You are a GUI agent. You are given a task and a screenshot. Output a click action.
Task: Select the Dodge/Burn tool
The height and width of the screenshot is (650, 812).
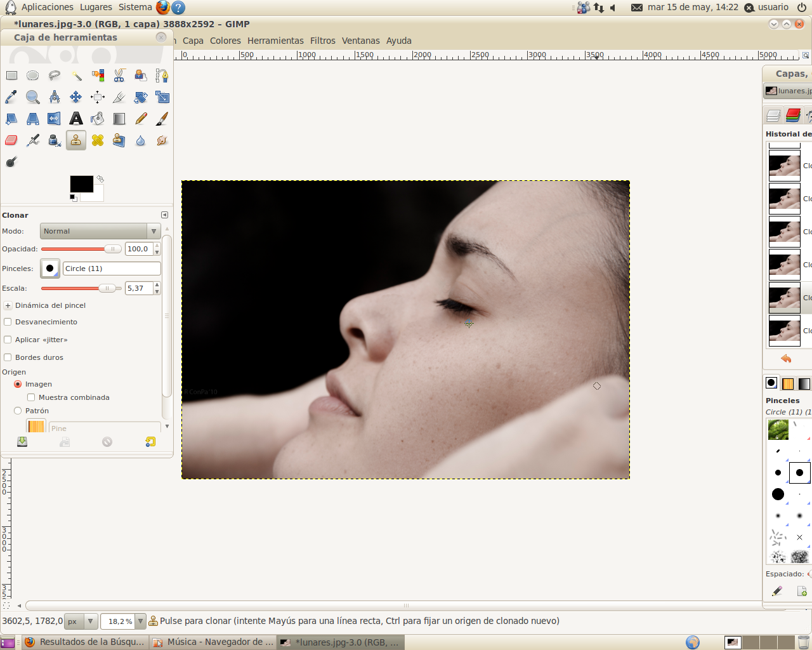pos(11,162)
